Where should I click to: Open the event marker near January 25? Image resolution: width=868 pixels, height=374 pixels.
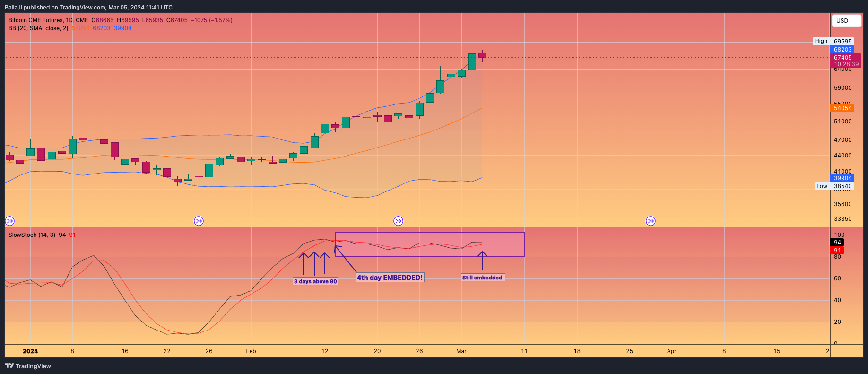[199, 221]
